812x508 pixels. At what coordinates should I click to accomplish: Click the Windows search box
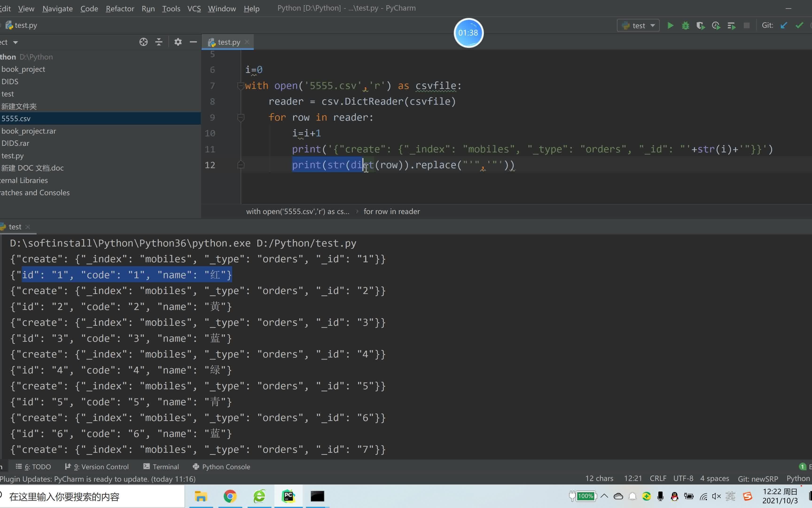pos(92,496)
